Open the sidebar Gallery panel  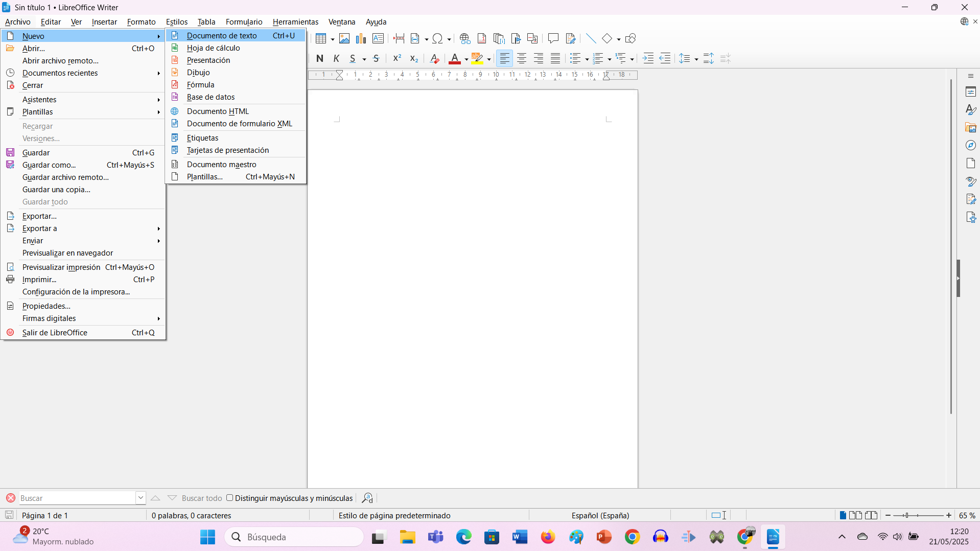click(971, 128)
